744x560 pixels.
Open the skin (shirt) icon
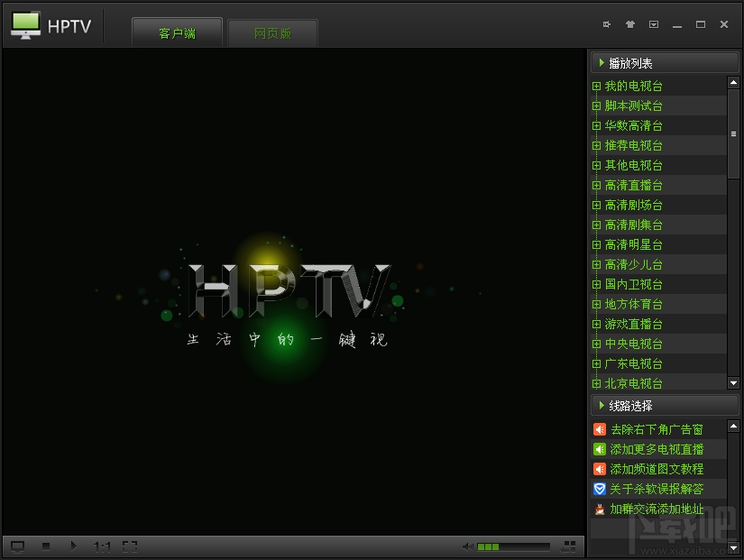[x=630, y=24]
